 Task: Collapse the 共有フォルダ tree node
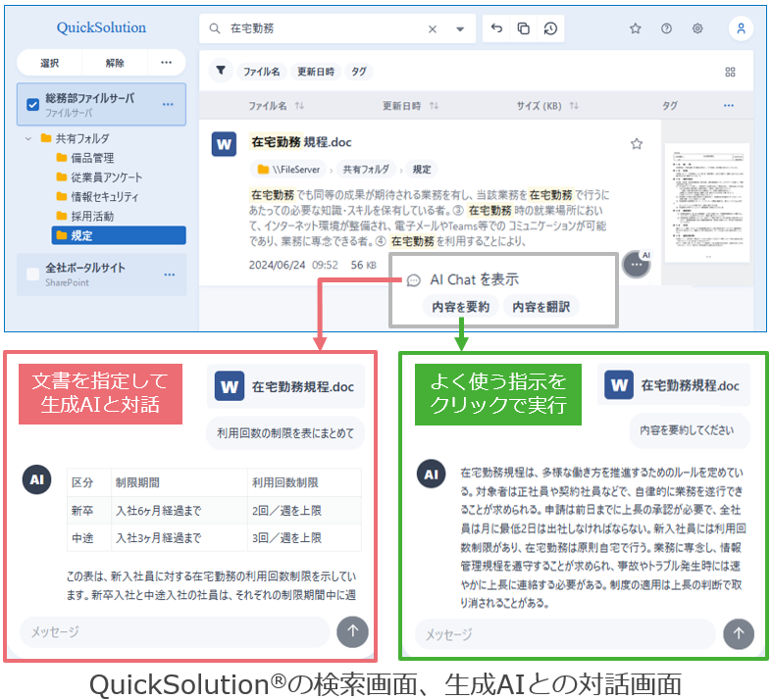pos(28,139)
